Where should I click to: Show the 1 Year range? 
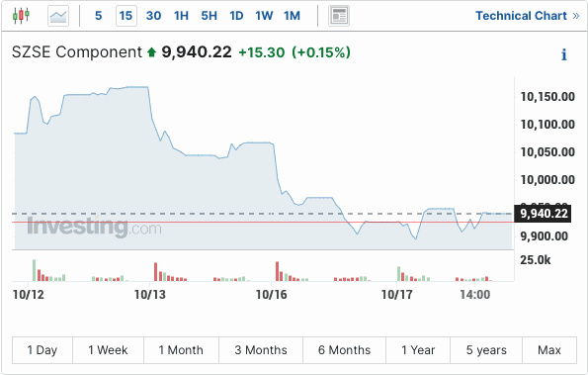(418, 350)
